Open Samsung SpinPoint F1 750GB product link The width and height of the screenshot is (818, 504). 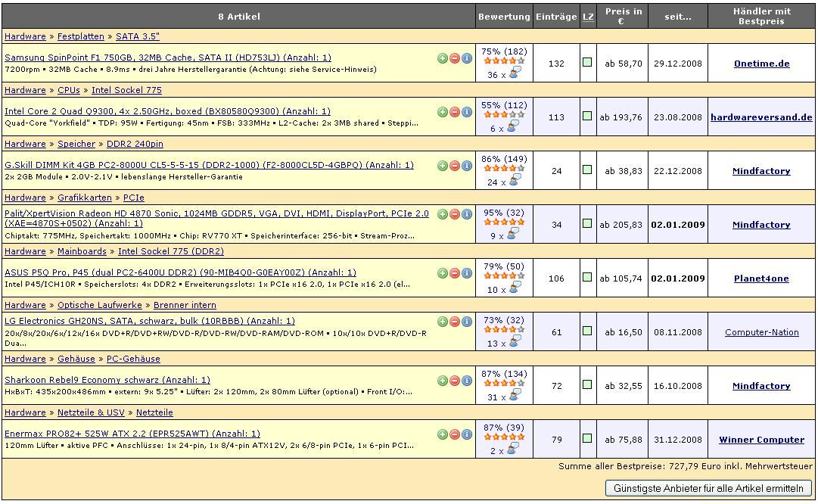[x=168, y=58]
